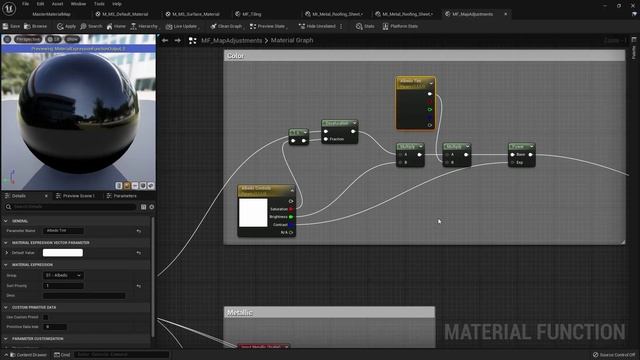Collapse Parameter Customization section
The height and width of the screenshot is (360, 640).
point(6,339)
